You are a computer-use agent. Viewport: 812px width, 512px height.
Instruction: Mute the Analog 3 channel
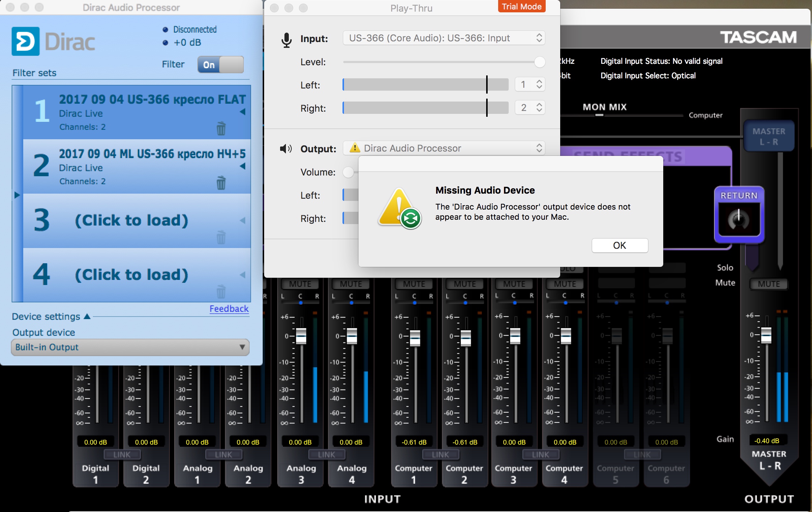point(300,284)
